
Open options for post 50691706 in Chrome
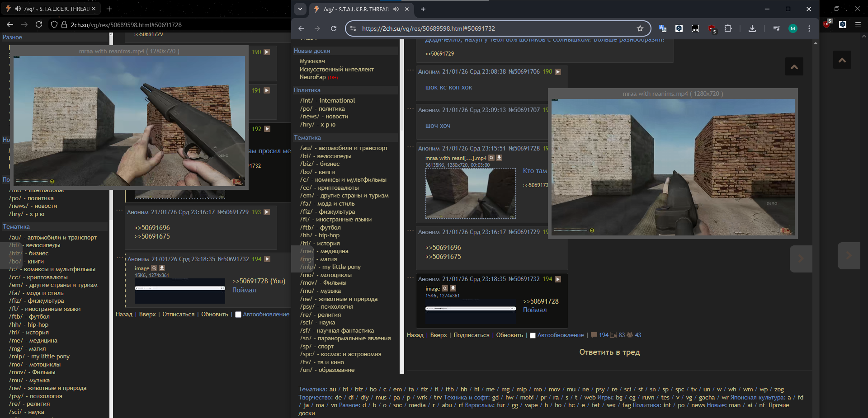click(410, 70)
